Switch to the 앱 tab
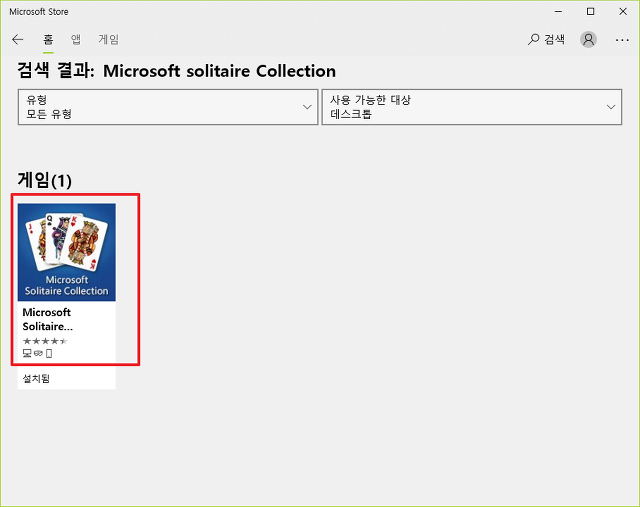This screenshot has height=507, width=640. tap(76, 40)
